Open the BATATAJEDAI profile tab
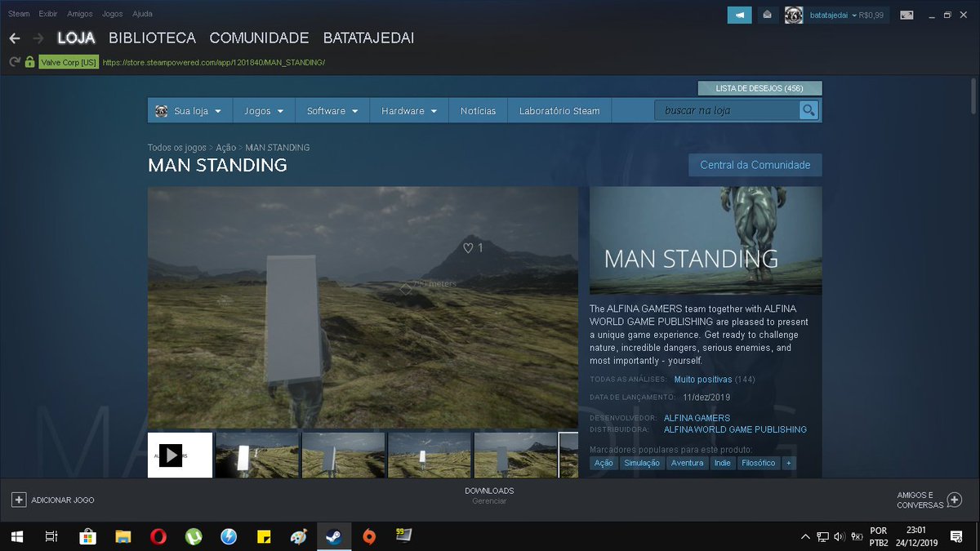The image size is (980, 551). 368,38
